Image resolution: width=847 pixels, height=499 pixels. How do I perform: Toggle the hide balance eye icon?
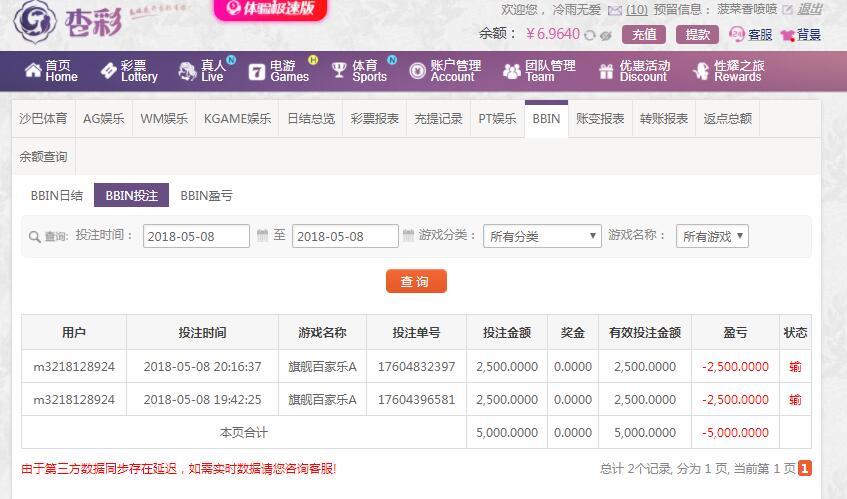coord(606,35)
